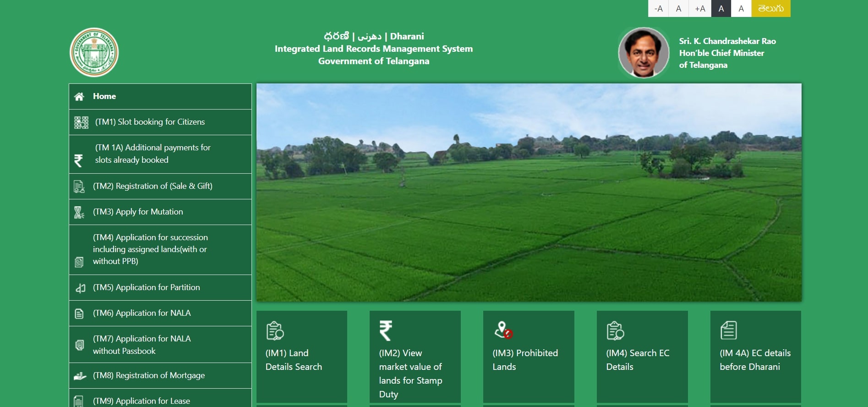Viewport: 868px width, 407px height.
Task: Click the succession application document icon
Action: tap(79, 262)
